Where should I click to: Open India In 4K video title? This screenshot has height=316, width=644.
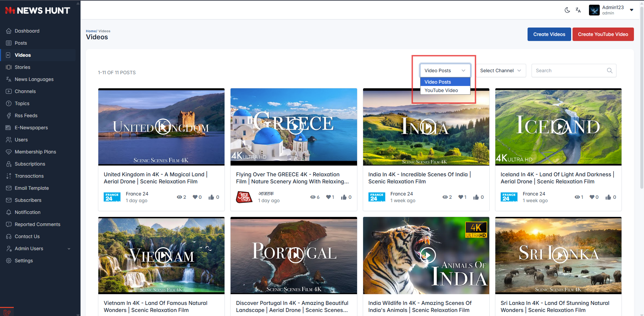(419, 178)
